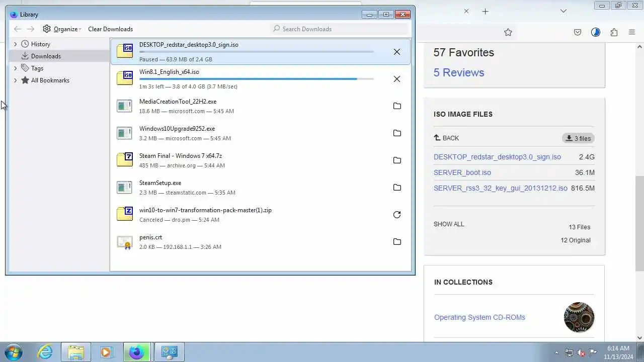Click the Action Center flag tray icon
Screen dimensions: 644x362
click(x=593, y=352)
